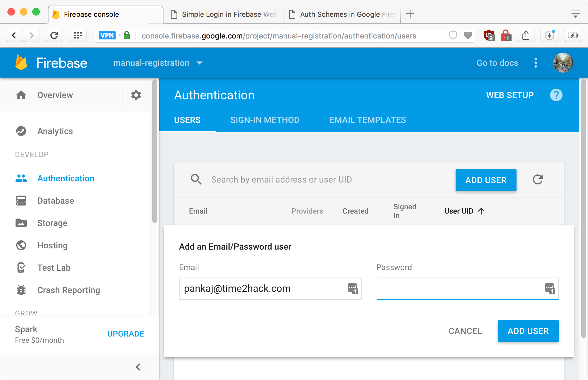Viewport: 588px width, 380px height.
Task: Open the red lock extension icon
Action: (506, 35)
